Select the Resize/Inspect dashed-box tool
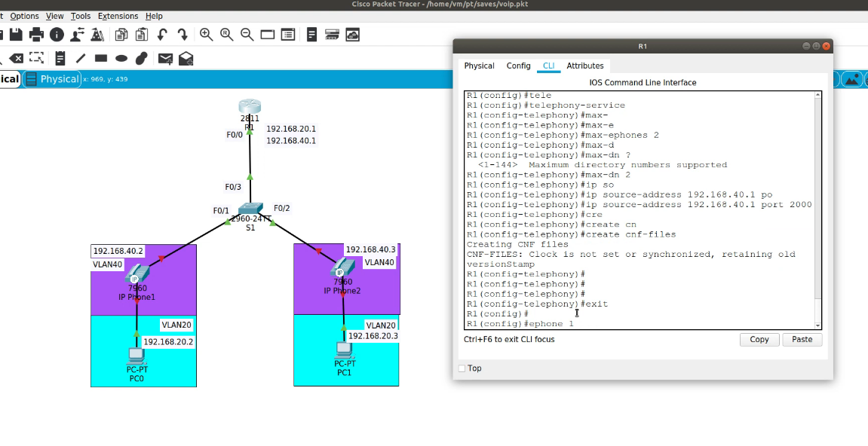Image resolution: width=868 pixels, height=446 pixels. point(36,57)
